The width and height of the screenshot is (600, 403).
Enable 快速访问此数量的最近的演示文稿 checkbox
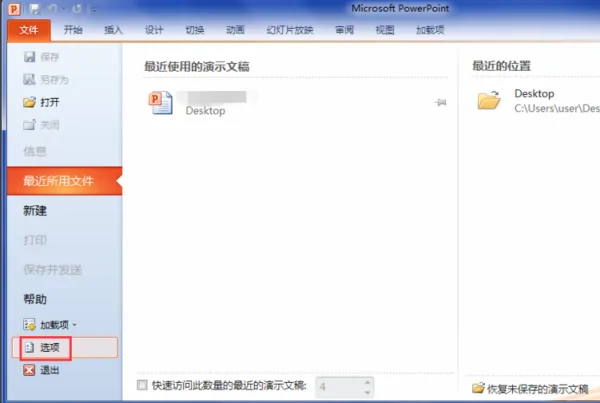tap(142, 385)
